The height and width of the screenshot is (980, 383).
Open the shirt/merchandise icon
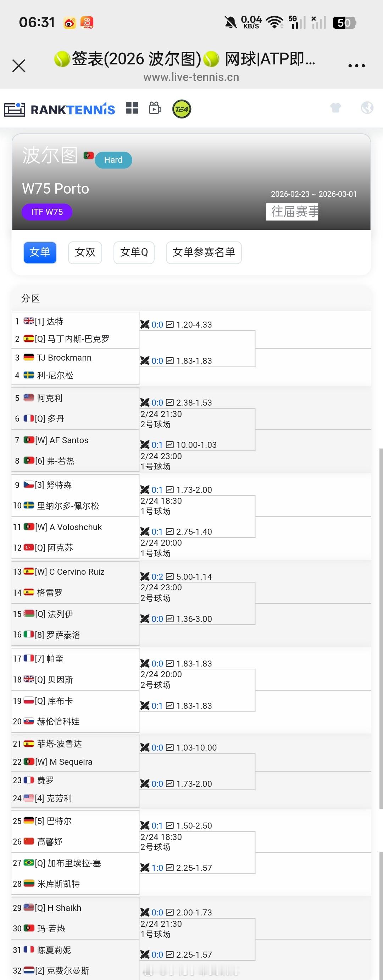[335, 108]
